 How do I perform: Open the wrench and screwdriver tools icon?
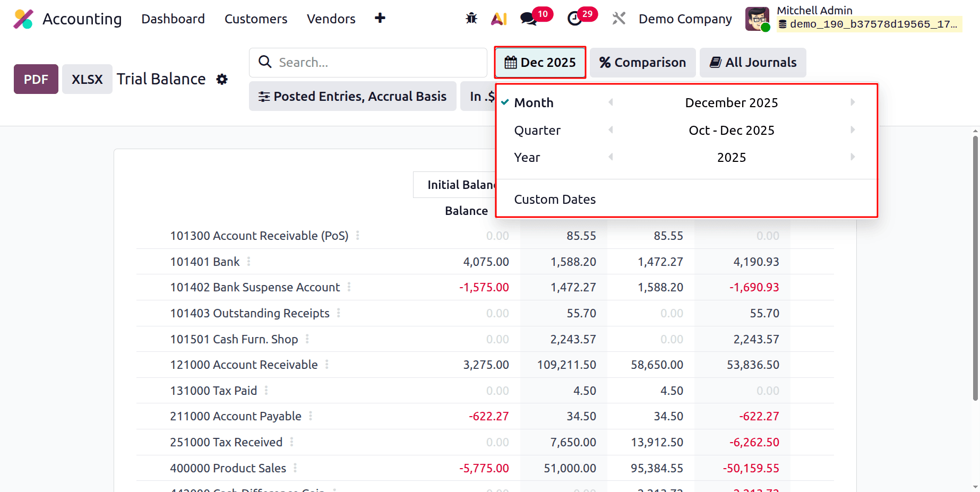pyautogui.click(x=618, y=19)
